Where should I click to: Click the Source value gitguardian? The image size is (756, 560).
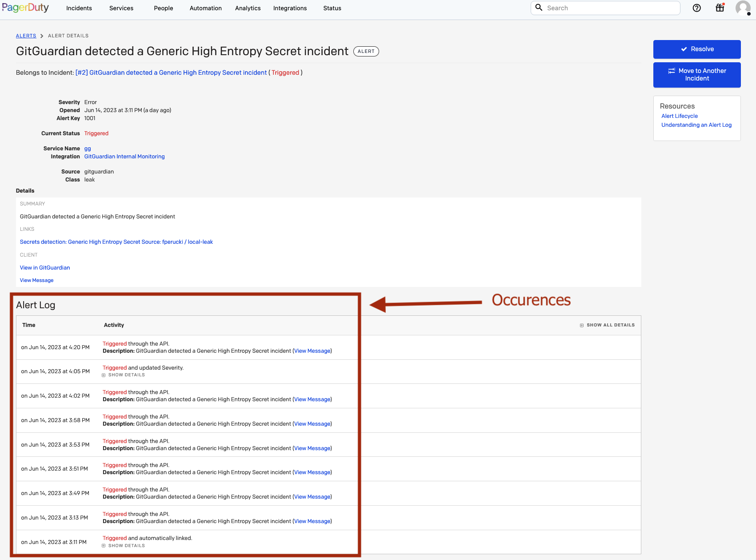tap(99, 172)
